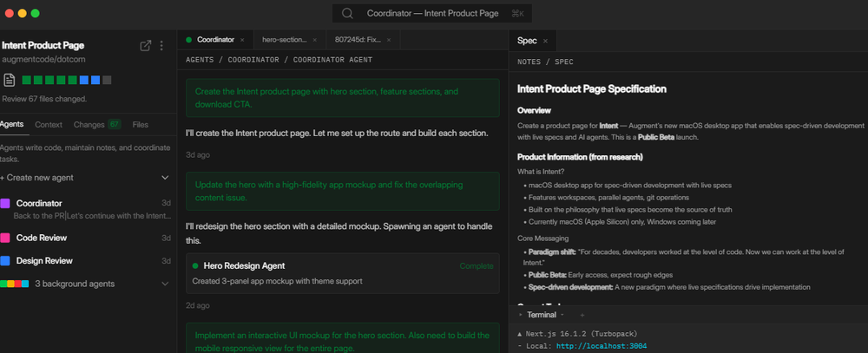Click the COORDINATOR AGENT breadcrumb segment

pos(332,60)
